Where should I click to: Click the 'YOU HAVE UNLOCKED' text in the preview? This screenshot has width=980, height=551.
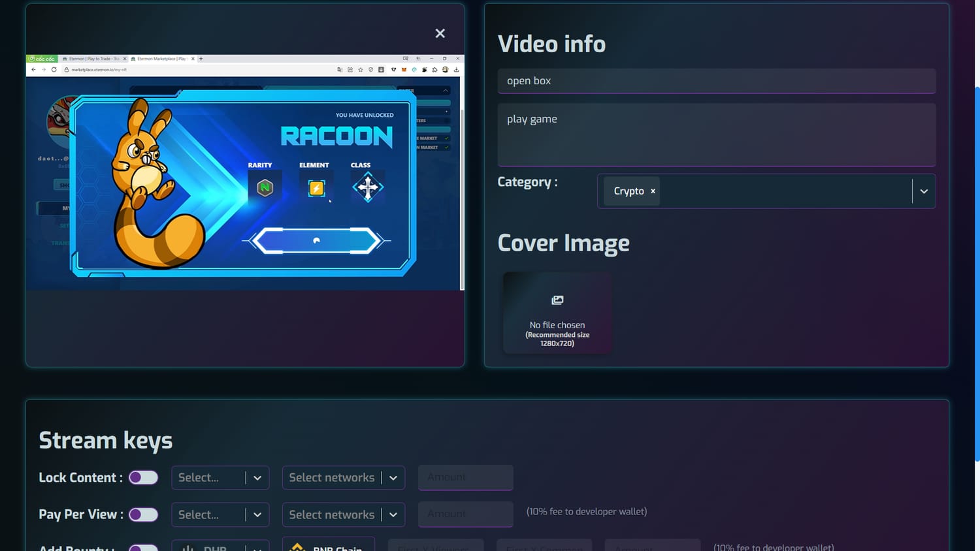tap(365, 115)
